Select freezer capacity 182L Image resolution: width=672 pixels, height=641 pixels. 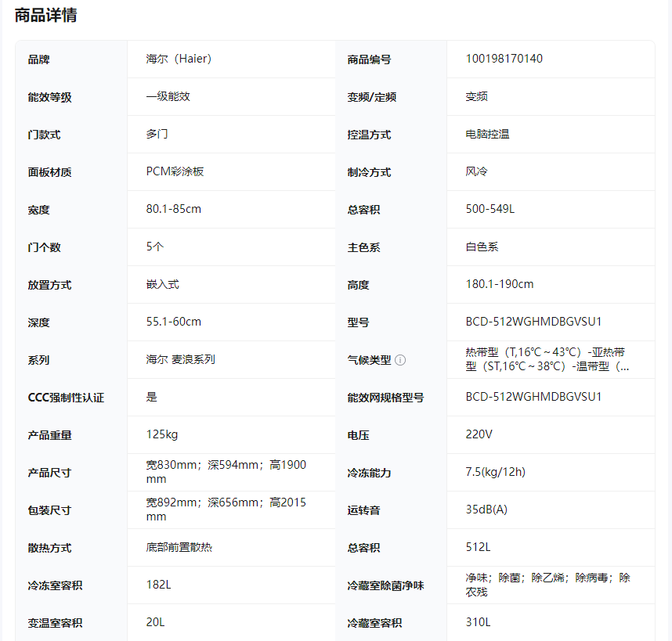click(158, 585)
